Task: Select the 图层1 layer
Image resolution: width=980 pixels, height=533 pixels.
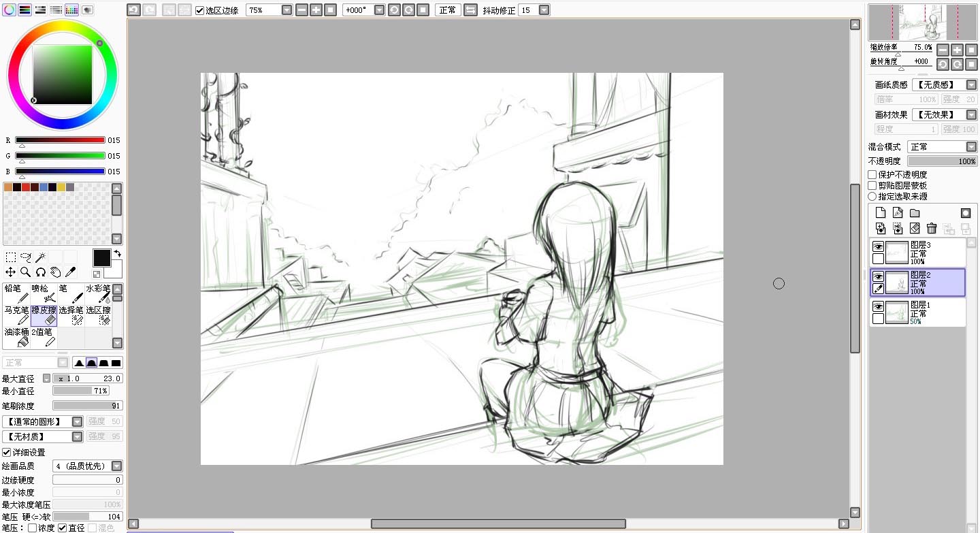Action: point(917,313)
